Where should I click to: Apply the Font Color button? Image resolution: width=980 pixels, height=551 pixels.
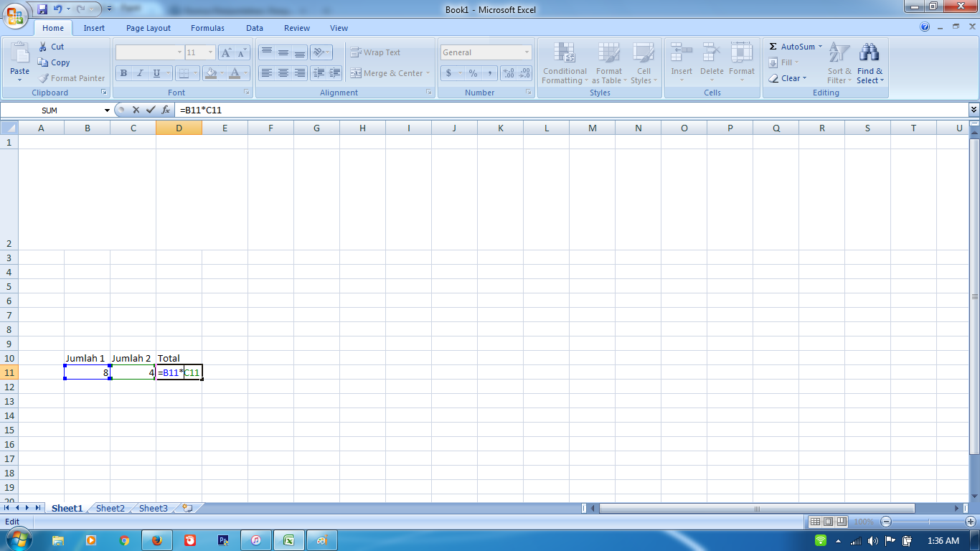(234, 73)
